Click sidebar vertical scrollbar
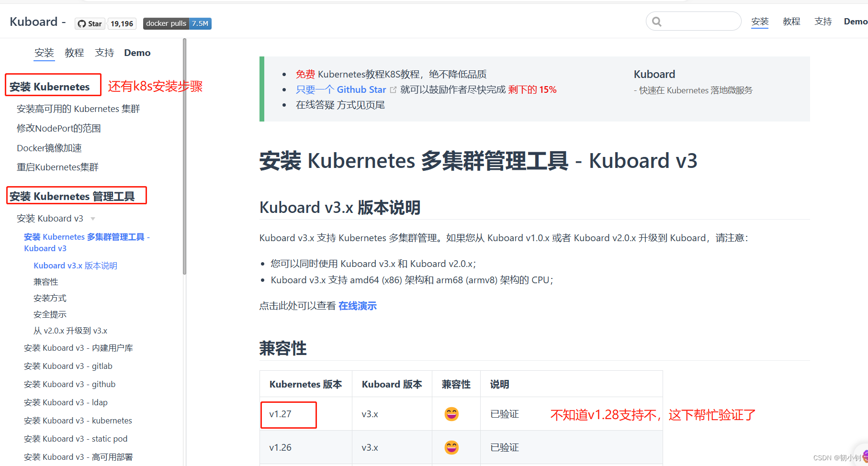Image resolution: width=868 pixels, height=466 pixels. (184, 156)
